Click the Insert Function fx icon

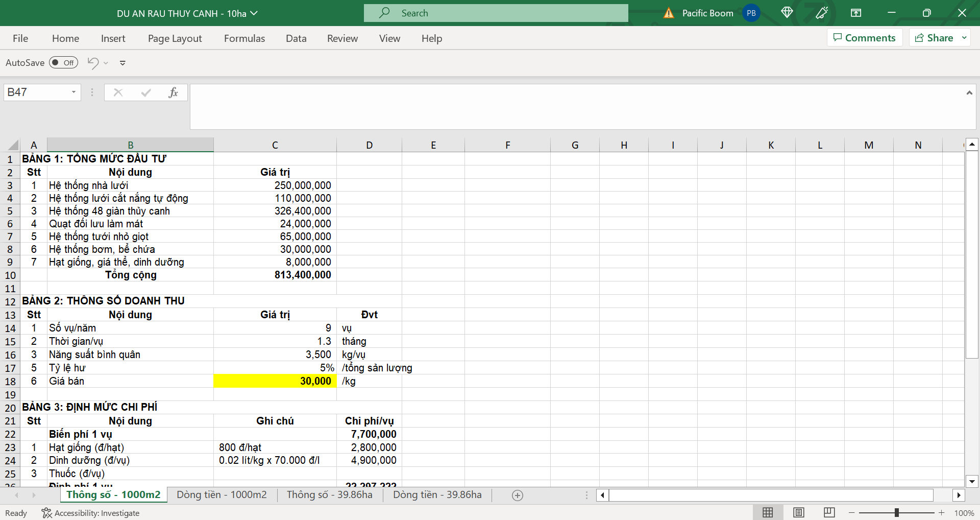point(173,92)
